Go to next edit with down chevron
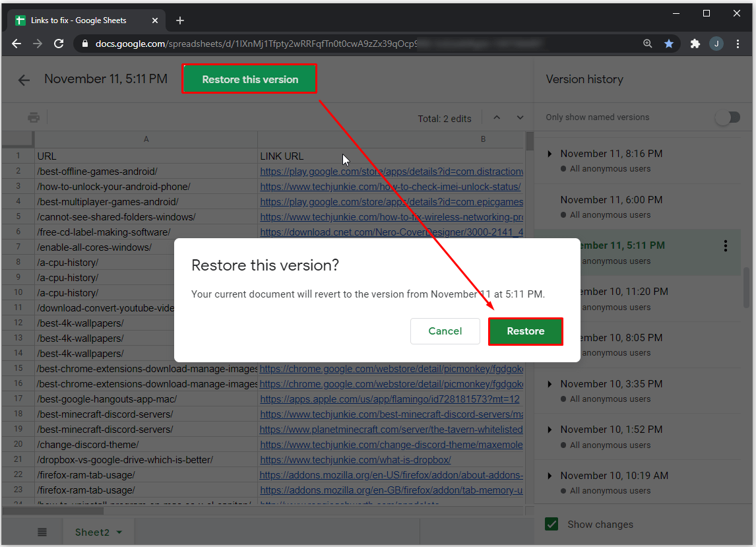Screen dimensions: 756x547 click(520, 118)
